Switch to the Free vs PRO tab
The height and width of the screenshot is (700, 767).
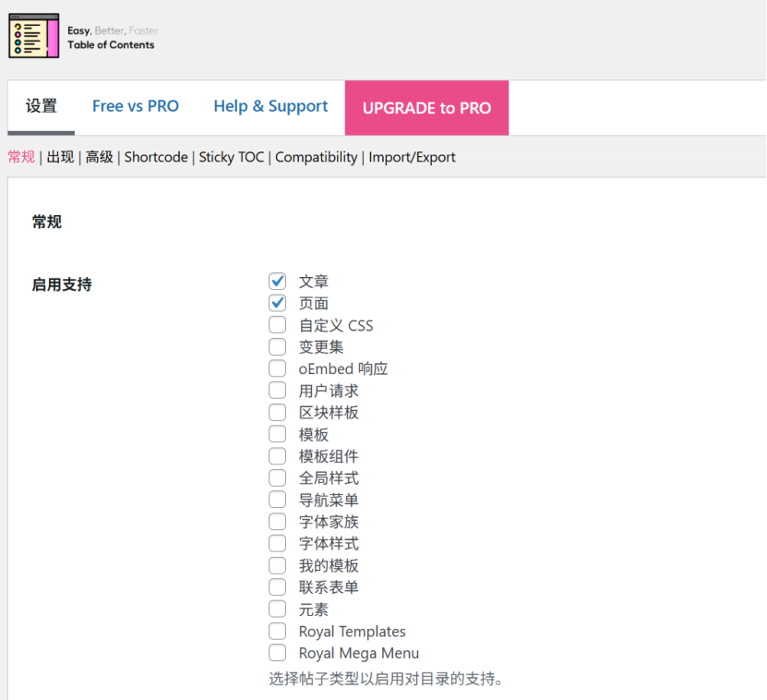(136, 106)
